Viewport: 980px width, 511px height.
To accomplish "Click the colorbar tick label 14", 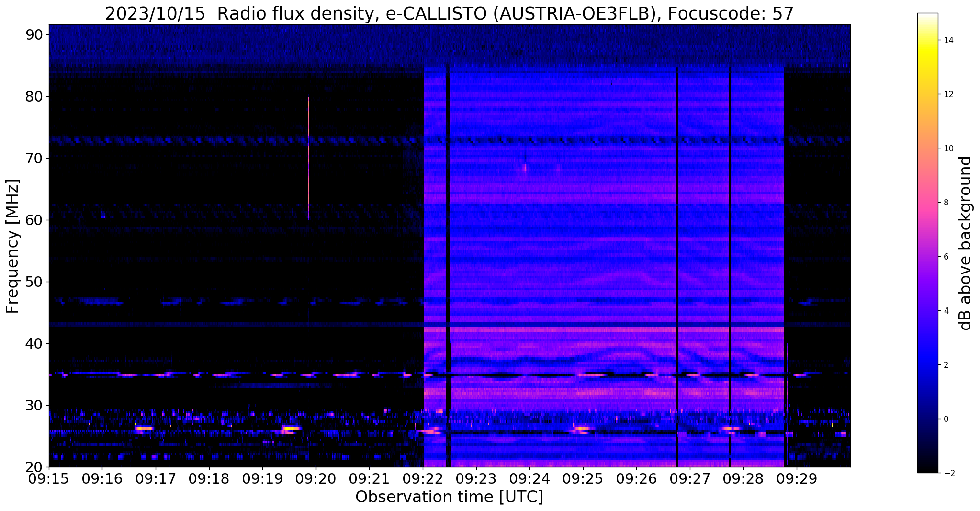I will [x=948, y=40].
